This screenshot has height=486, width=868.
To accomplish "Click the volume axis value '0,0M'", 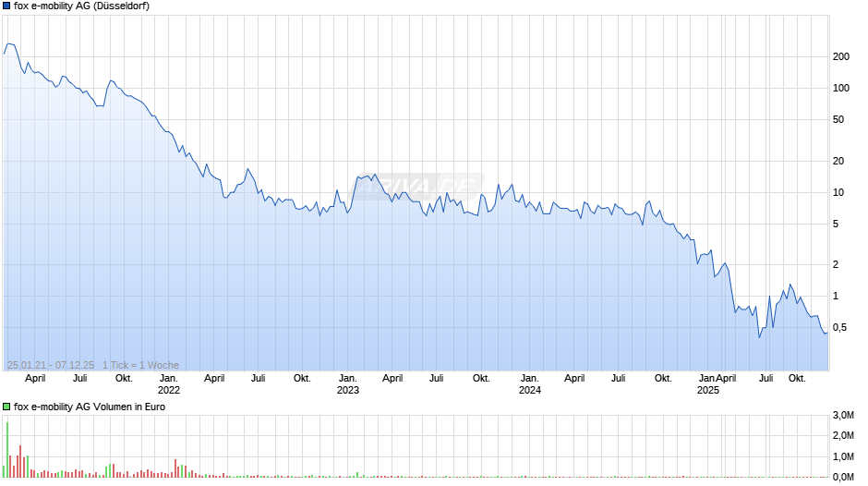I will 843,477.
